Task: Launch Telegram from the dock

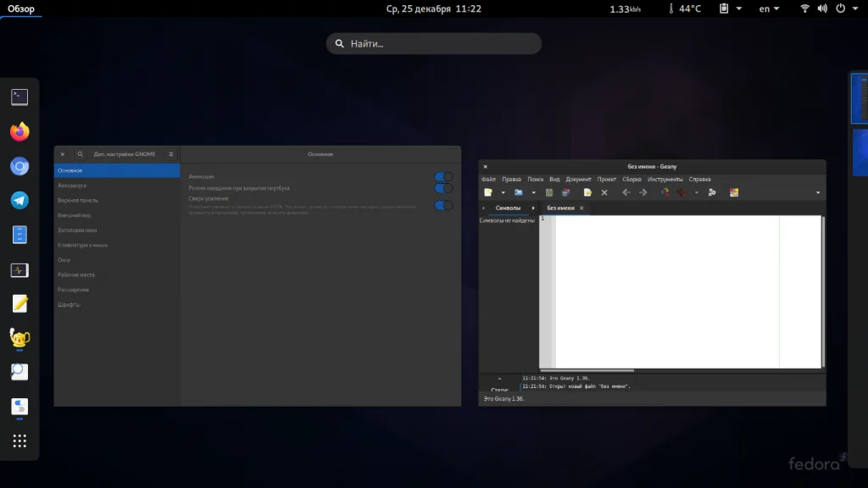Action: pyautogui.click(x=19, y=201)
